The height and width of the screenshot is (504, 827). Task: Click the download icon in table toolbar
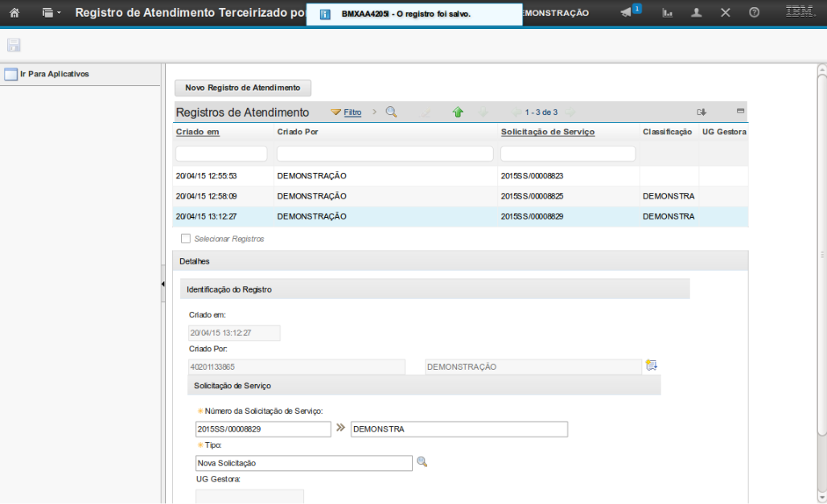(x=702, y=113)
